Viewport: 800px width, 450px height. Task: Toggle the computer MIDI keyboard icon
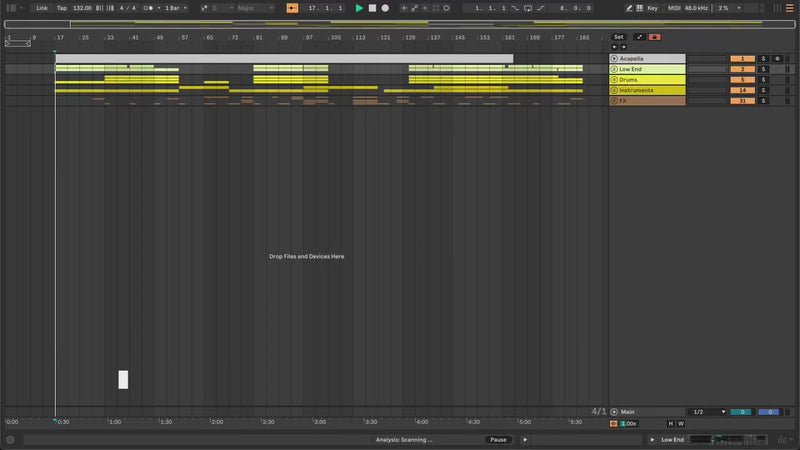tap(639, 8)
